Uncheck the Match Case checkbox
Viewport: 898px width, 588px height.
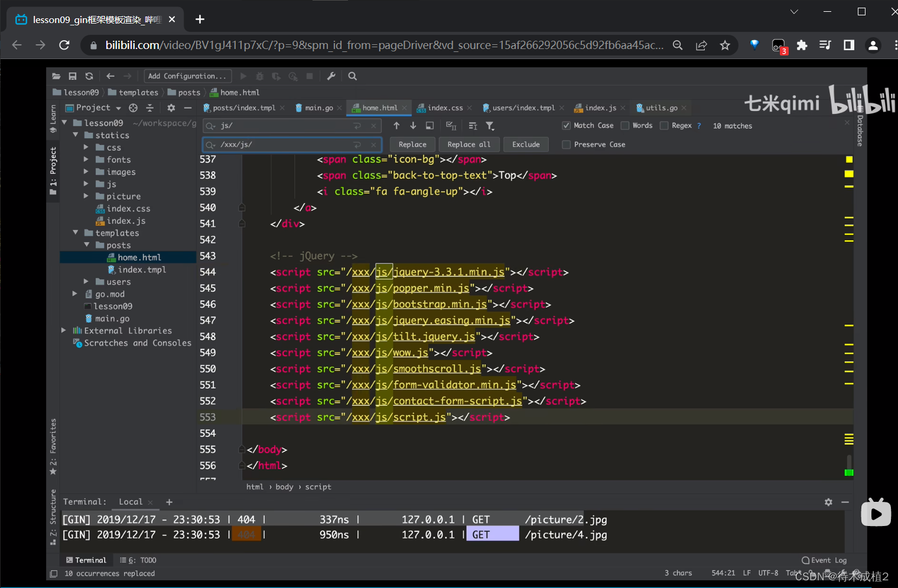click(566, 126)
